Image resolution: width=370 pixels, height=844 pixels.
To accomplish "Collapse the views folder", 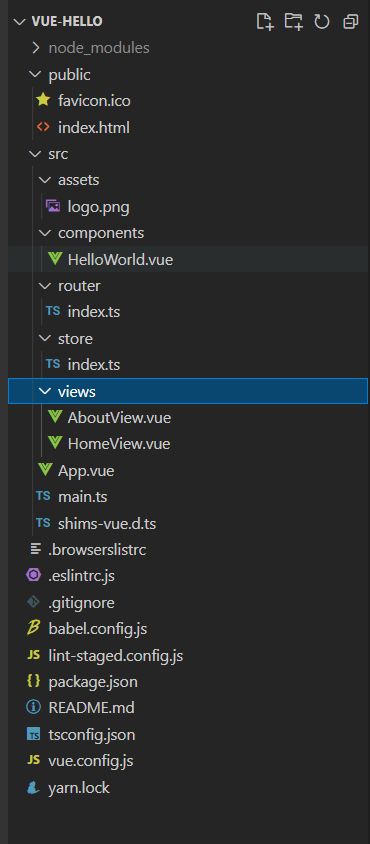I will [45, 391].
